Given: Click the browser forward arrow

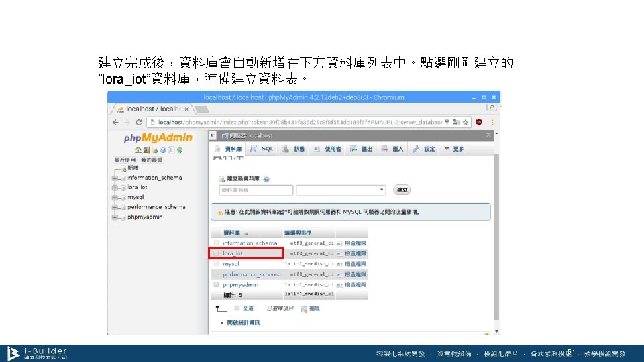Looking at the screenshot, I should coord(127,122).
